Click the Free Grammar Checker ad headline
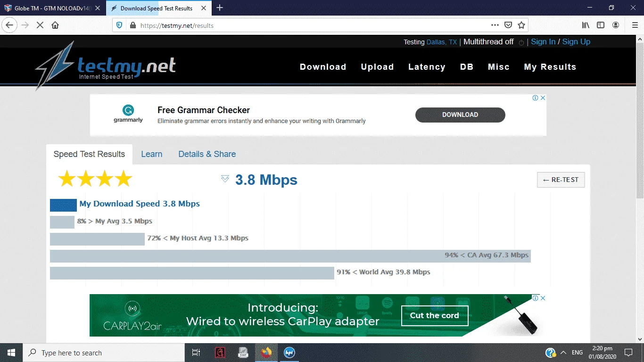This screenshot has height=362, width=644. 204,110
